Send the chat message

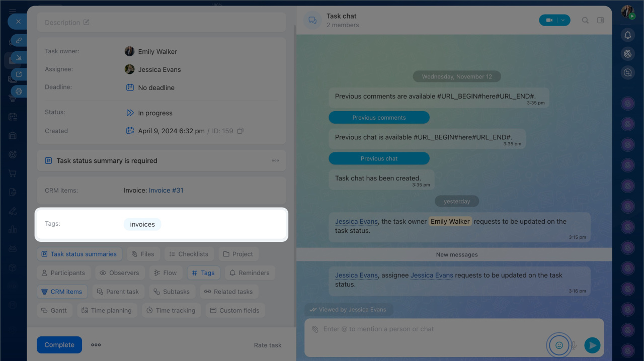pos(592,345)
